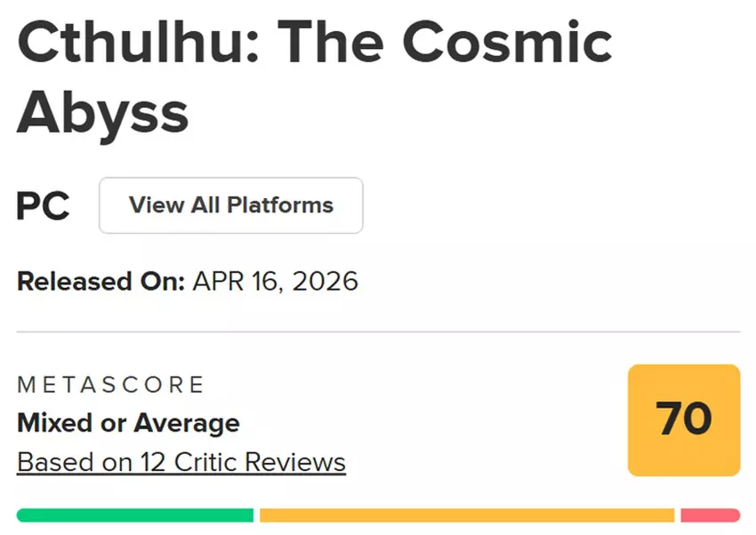Screen dimensions: 756x535
Task: Select the yellow mixed reviews bar segment
Action: (467, 515)
